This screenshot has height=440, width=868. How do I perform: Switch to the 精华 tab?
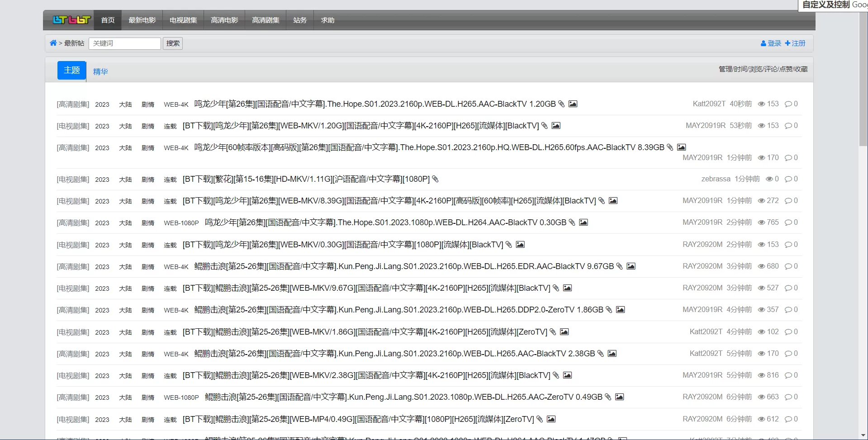(x=100, y=71)
